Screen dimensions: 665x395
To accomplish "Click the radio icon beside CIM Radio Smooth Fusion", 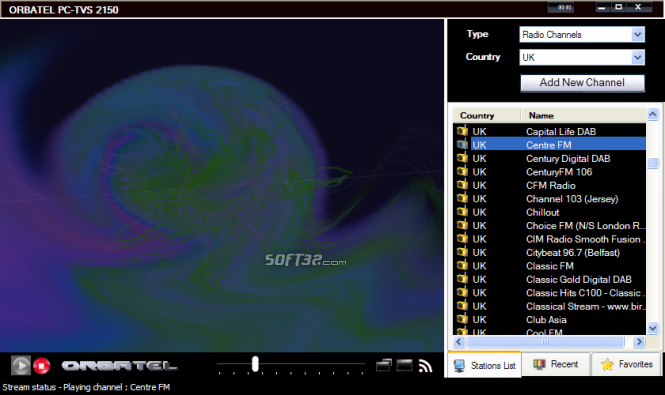I will 462,238.
